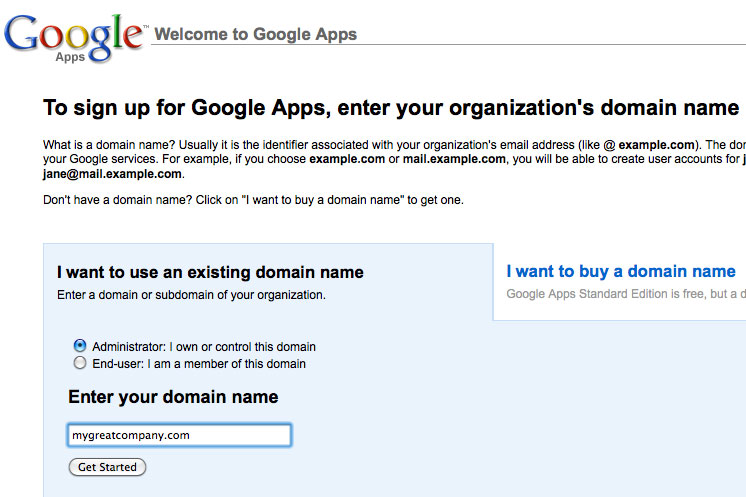The image size is (746, 497).
Task: Select the Administrator radio option
Action: coord(80,346)
